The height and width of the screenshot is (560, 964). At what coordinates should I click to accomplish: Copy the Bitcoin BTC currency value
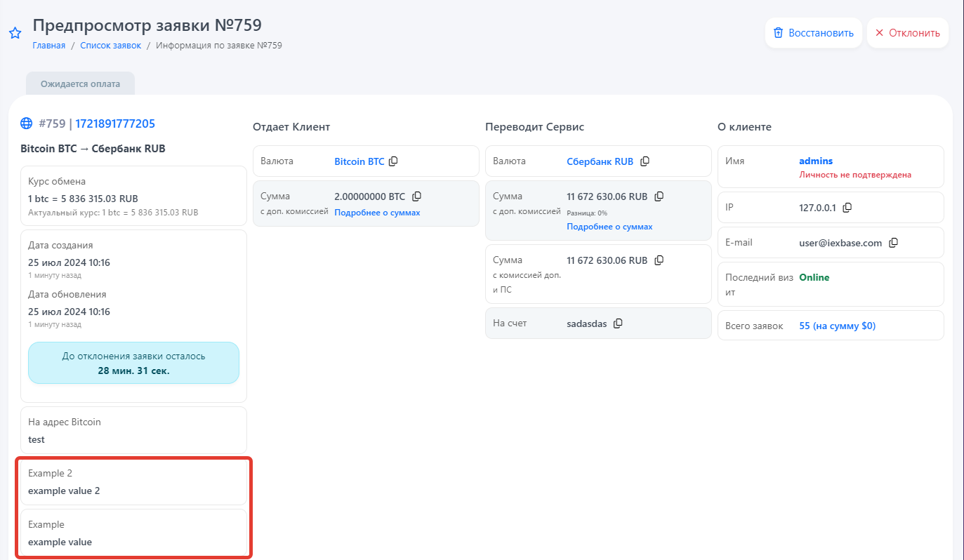click(x=393, y=161)
